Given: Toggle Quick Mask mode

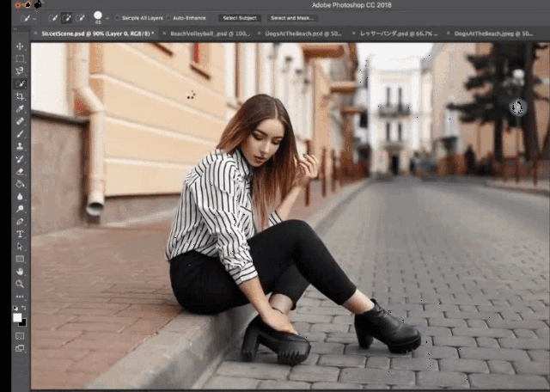Looking at the screenshot, I should tap(20, 336).
